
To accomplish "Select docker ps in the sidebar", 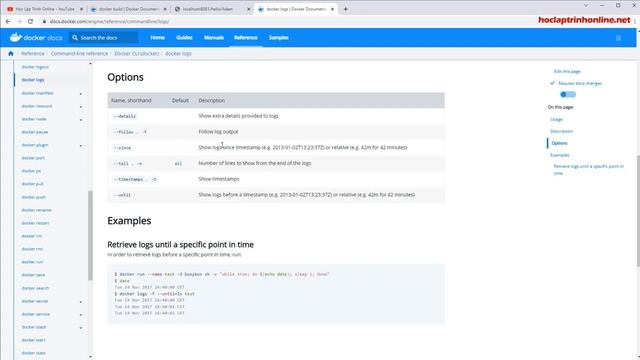I will coord(31,171).
